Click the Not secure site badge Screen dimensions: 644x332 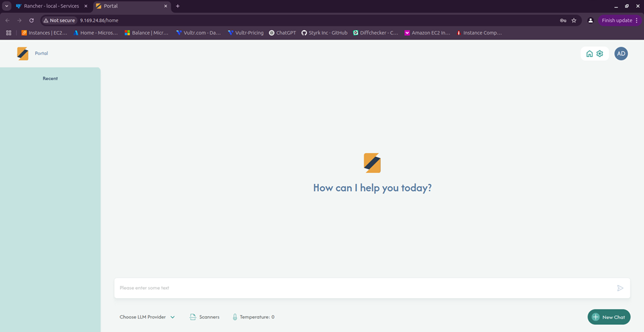[x=59, y=21]
